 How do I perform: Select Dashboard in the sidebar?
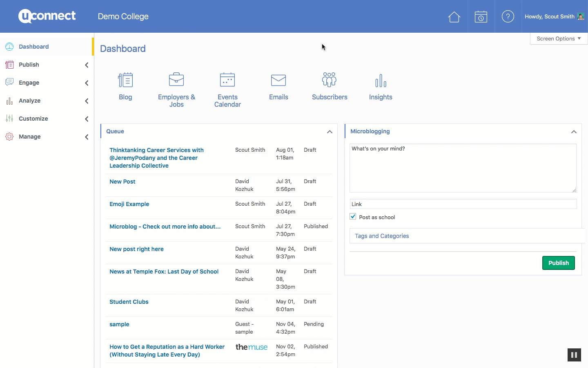tap(33, 47)
